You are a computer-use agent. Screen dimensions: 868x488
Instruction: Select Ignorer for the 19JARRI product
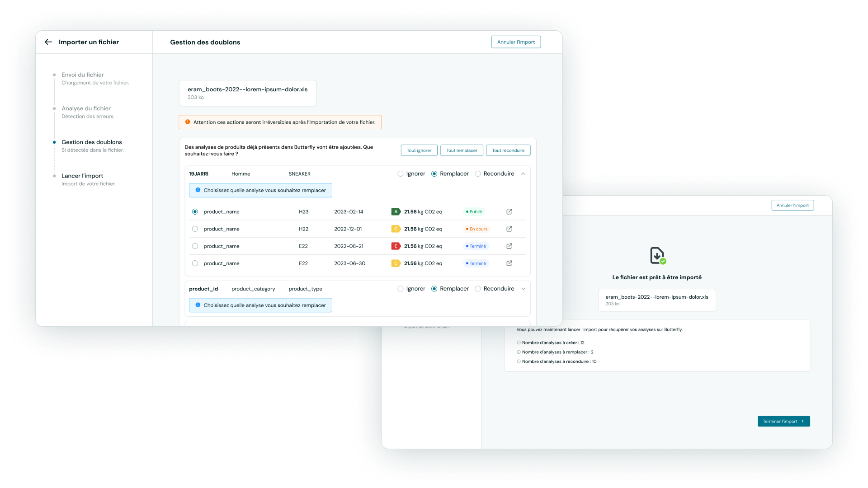click(x=400, y=174)
